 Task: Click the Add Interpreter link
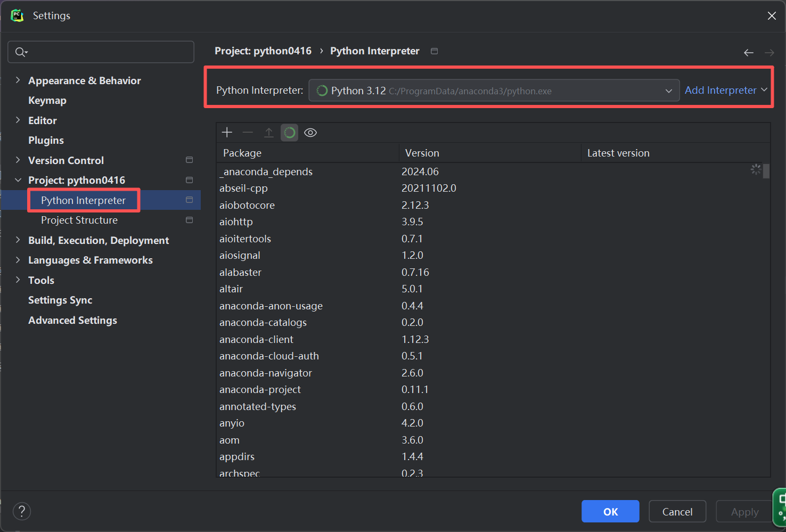point(720,91)
